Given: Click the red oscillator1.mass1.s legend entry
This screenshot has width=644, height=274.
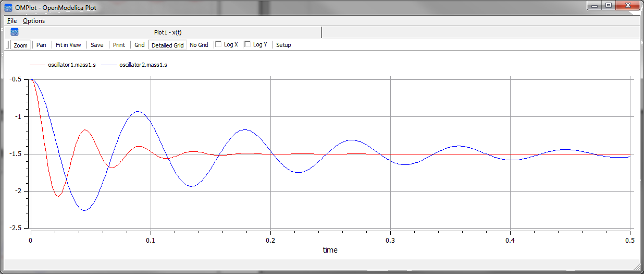Looking at the screenshot, I should tap(63, 65).
